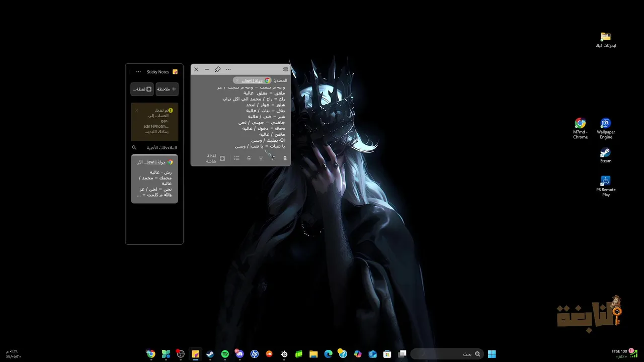The image size is (644, 362).
Task: Open Microsoft Store from the taskbar
Action: 387,354
